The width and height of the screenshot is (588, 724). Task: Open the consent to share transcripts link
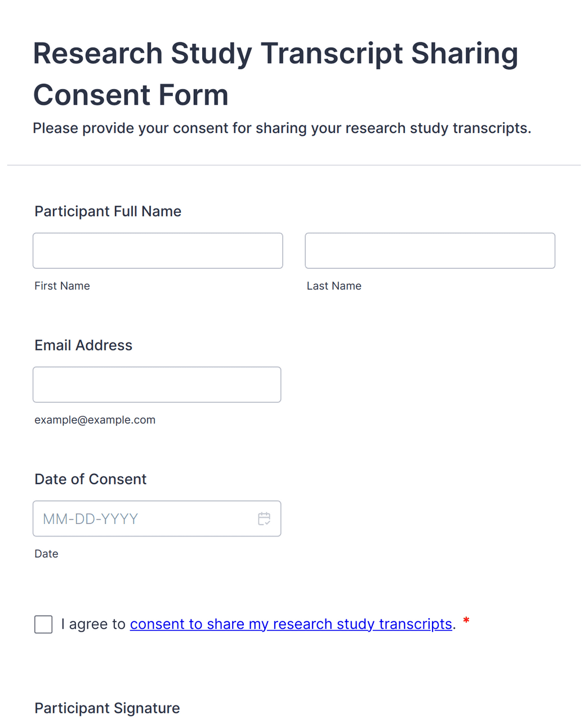[291, 624]
